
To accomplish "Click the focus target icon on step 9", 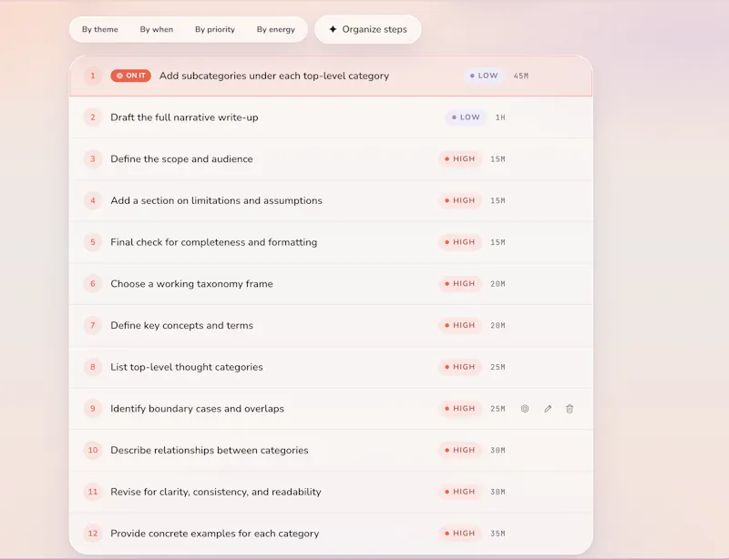I will [x=525, y=409].
